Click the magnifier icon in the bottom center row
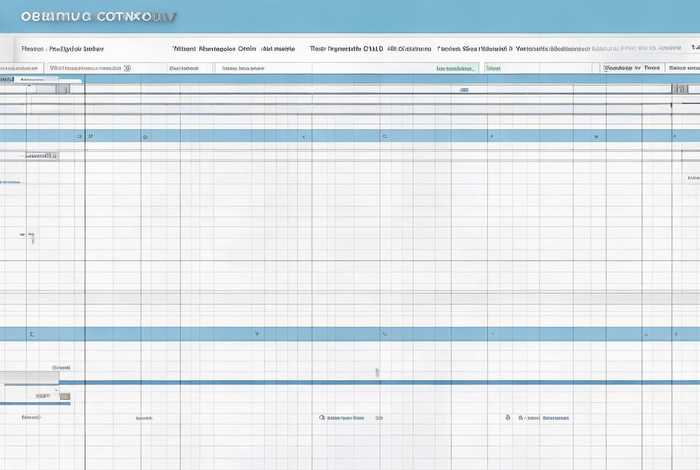 322,417
